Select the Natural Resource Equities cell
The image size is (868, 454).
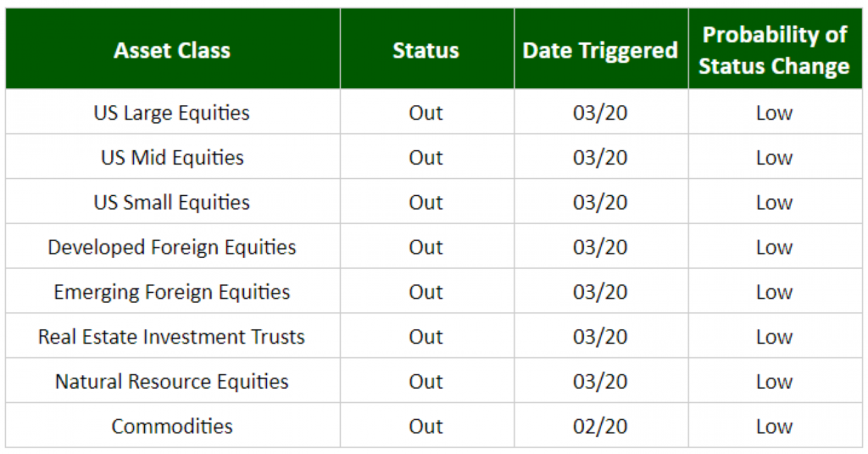[172, 381]
